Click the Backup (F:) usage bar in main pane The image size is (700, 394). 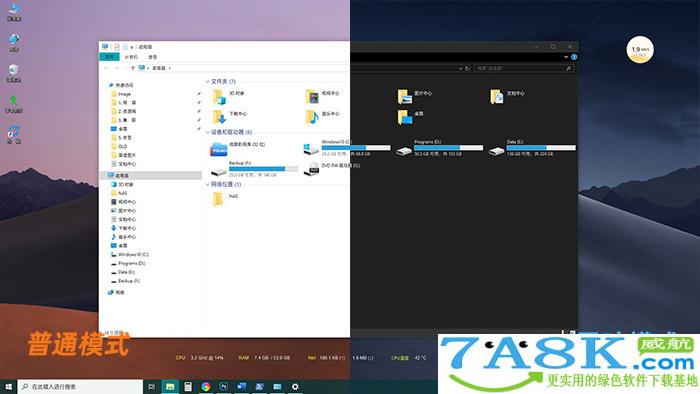263,169
